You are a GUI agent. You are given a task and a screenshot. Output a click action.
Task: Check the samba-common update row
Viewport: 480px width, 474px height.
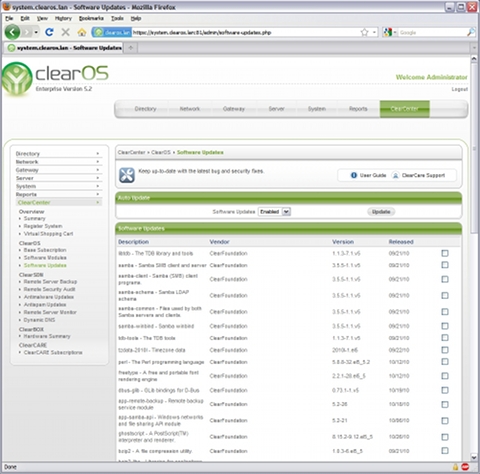click(445, 312)
